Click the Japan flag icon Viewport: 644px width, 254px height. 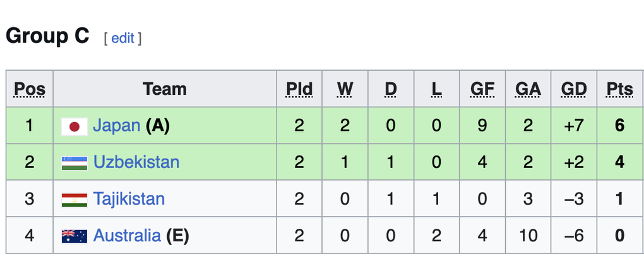coord(74,126)
